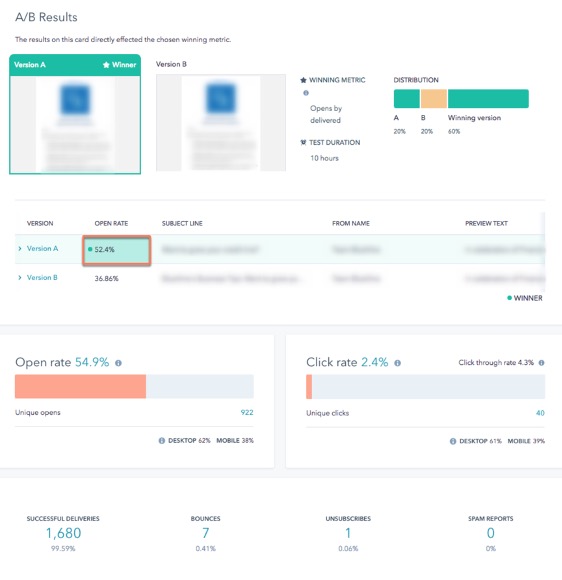This screenshot has width=562, height=580.
Task: Click the green winner dot by 52.4%
Action: coord(90,249)
